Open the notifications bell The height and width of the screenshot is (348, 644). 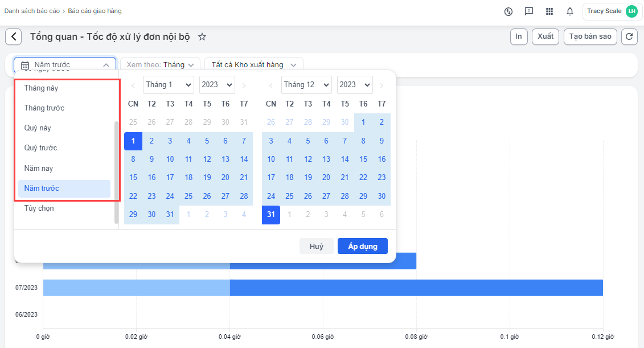569,11
